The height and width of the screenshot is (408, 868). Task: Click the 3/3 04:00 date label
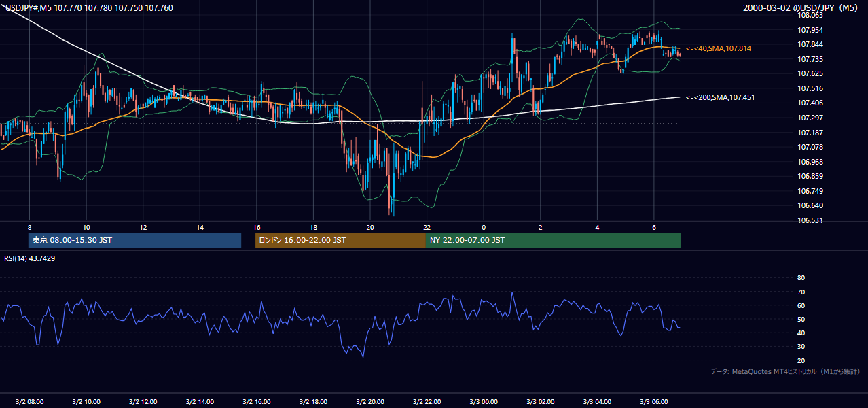[x=597, y=401]
